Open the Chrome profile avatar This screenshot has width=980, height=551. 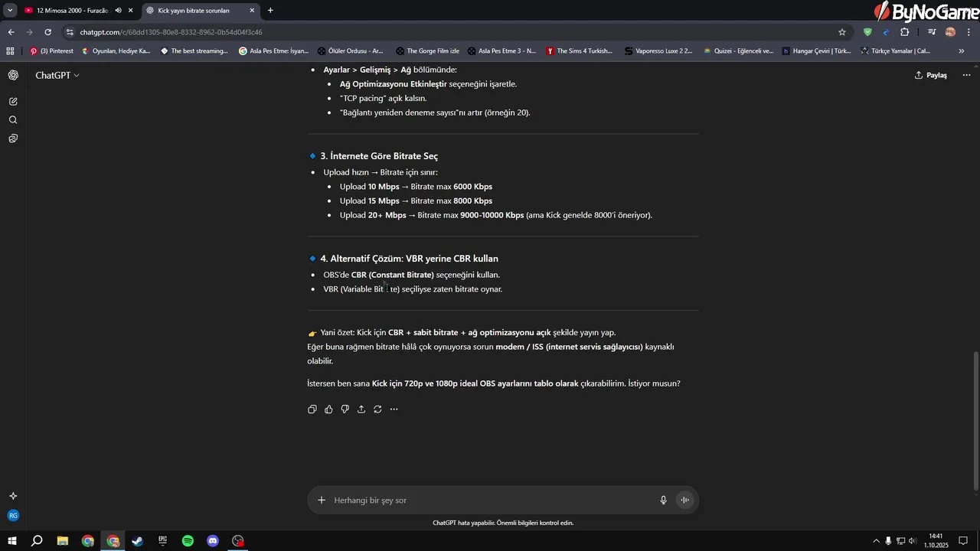pos(950,32)
